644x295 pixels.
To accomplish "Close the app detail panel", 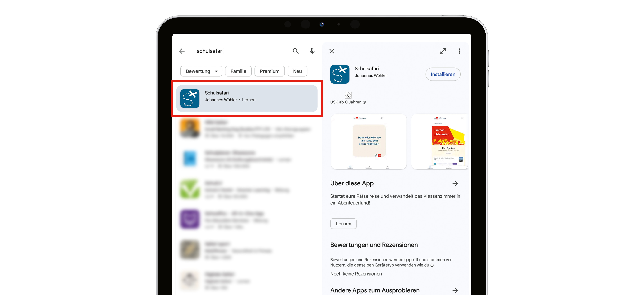I will (331, 51).
